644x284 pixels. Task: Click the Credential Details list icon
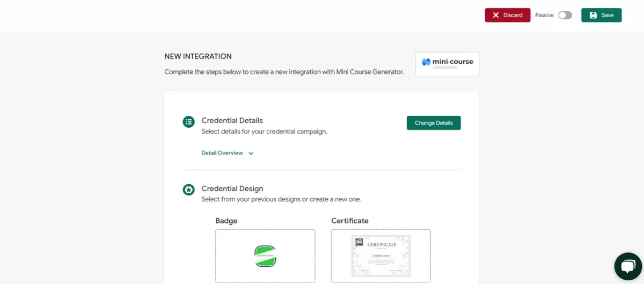188,122
